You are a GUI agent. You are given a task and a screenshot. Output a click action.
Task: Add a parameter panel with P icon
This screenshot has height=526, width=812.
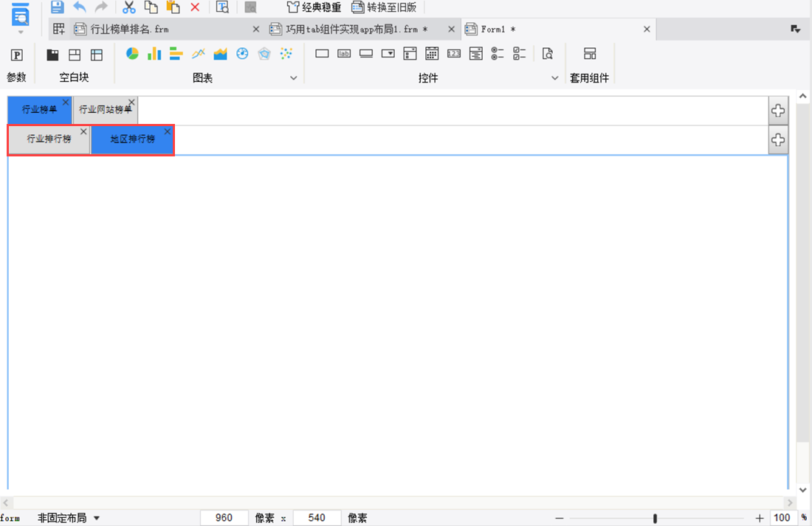tap(16, 55)
